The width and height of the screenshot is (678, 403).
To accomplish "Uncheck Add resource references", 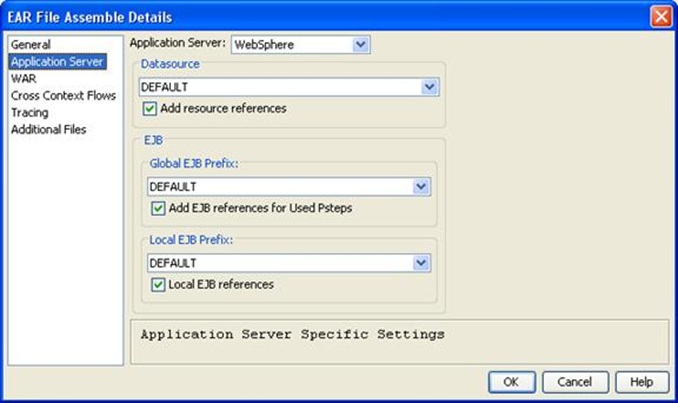I will [150, 108].
